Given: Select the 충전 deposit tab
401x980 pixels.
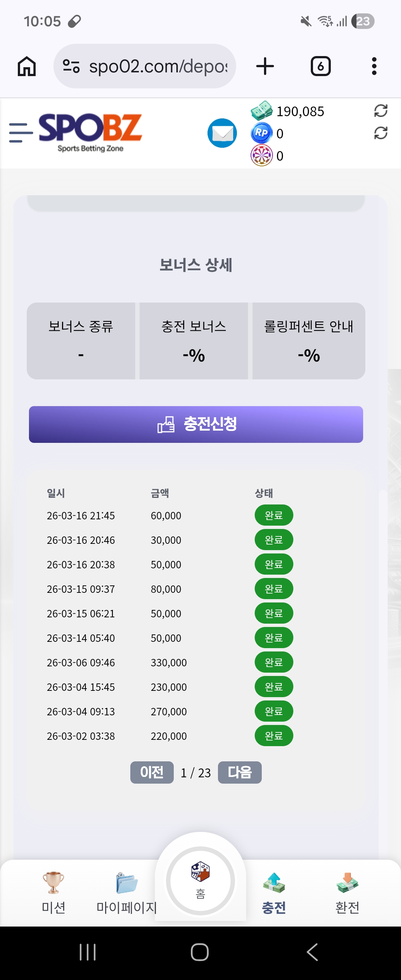Looking at the screenshot, I should (274, 892).
